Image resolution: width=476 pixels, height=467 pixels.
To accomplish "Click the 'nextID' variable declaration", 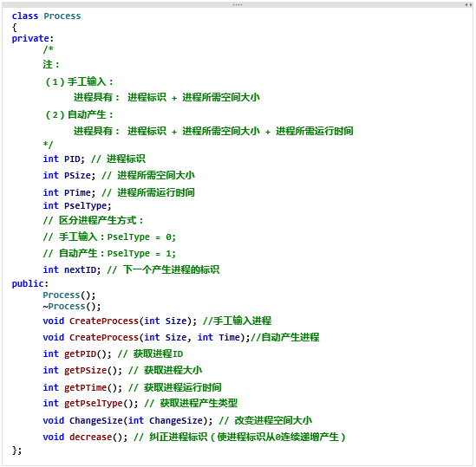I will tap(80, 269).
